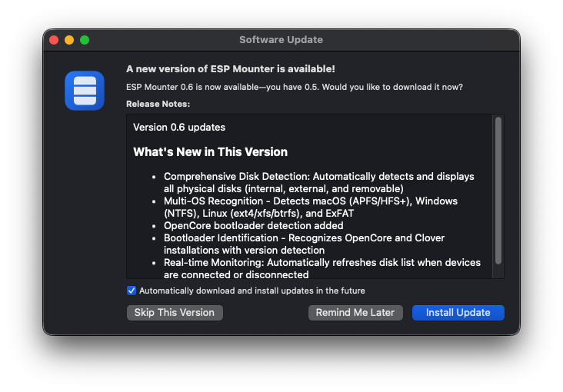Click 'OpenCore bootloader detection added' line

coord(254,225)
